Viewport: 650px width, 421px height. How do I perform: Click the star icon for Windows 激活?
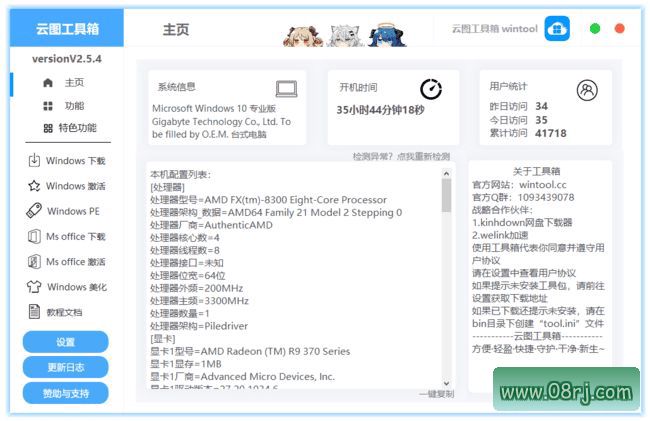[34, 186]
